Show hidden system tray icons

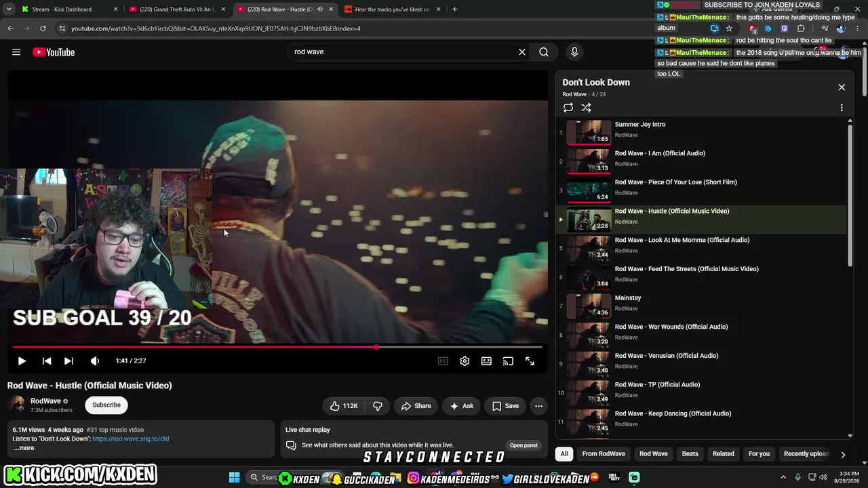point(783,478)
